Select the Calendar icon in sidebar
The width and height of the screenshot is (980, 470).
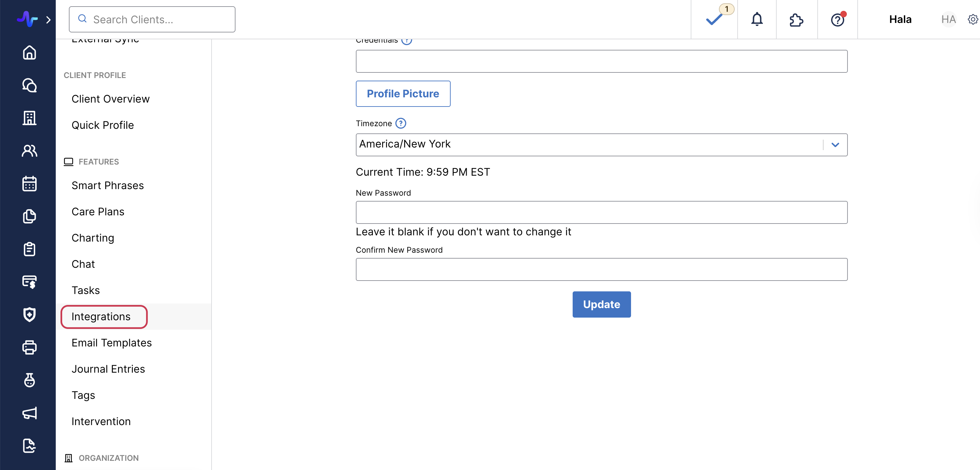(x=29, y=184)
